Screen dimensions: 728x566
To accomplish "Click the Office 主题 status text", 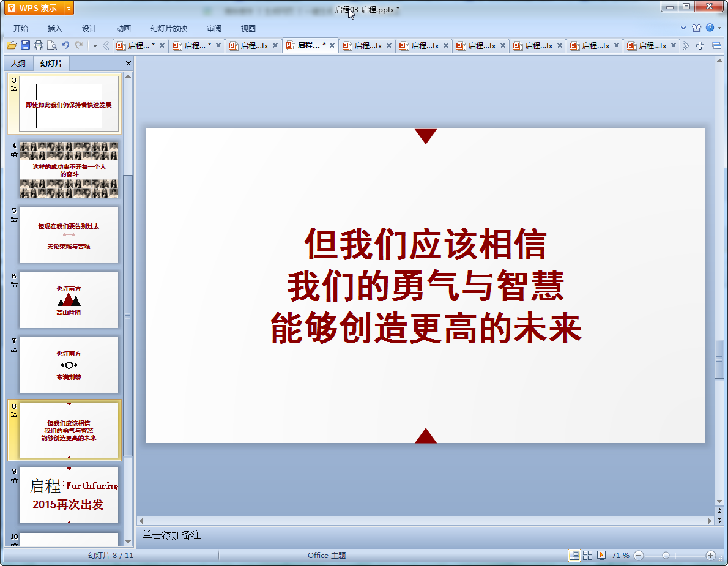I will (327, 556).
